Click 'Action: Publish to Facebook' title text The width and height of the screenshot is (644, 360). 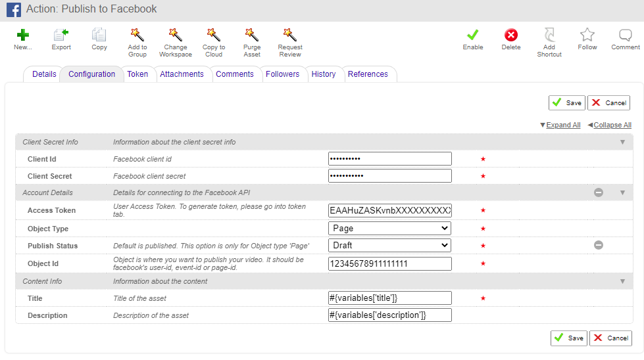click(91, 9)
